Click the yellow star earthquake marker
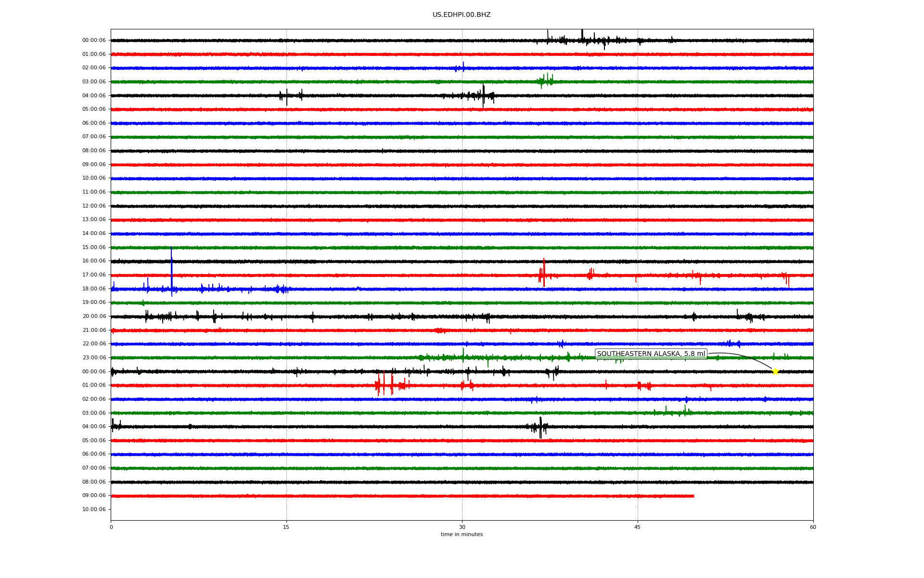This screenshot has width=924, height=578. click(775, 371)
